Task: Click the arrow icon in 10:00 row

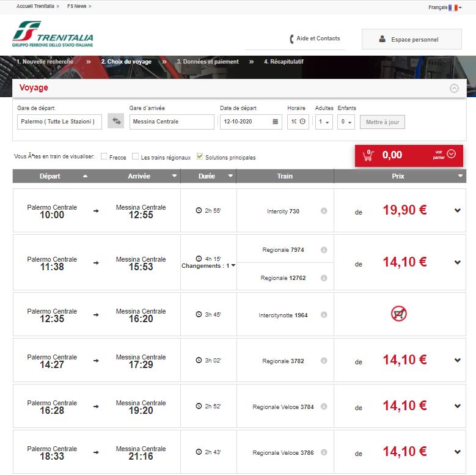Action: (x=96, y=211)
